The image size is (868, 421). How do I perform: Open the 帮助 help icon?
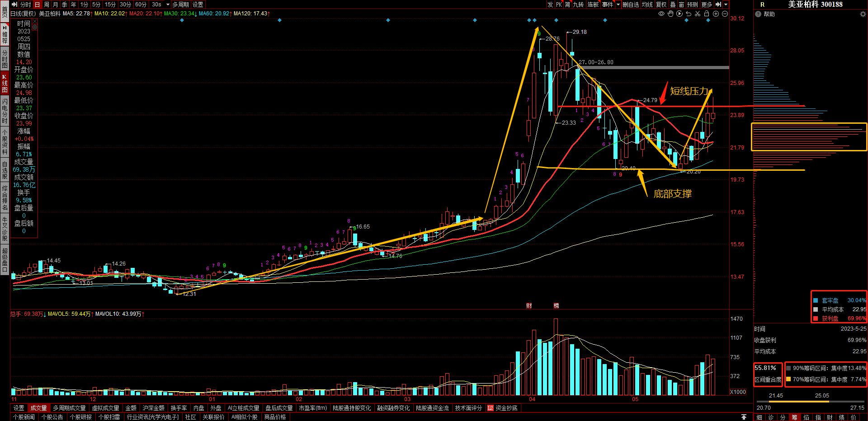[x=758, y=14]
